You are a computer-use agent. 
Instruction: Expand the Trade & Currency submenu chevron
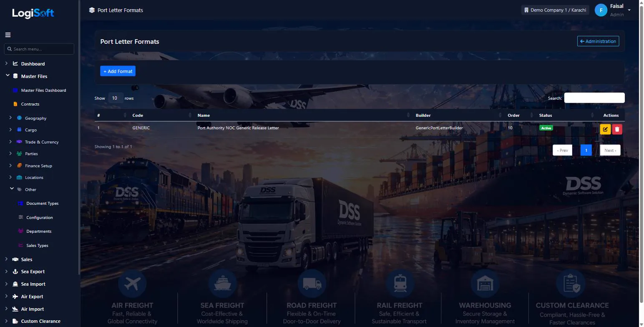[x=10, y=141]
